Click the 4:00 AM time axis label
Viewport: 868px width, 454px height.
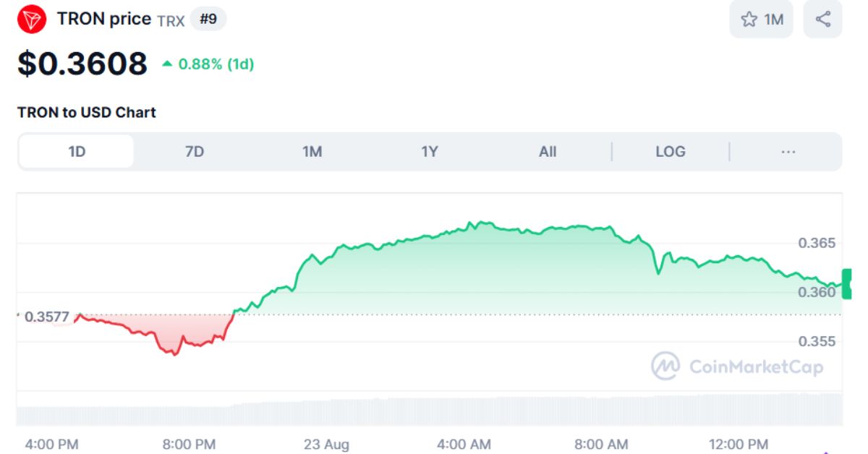click(464, 444)
